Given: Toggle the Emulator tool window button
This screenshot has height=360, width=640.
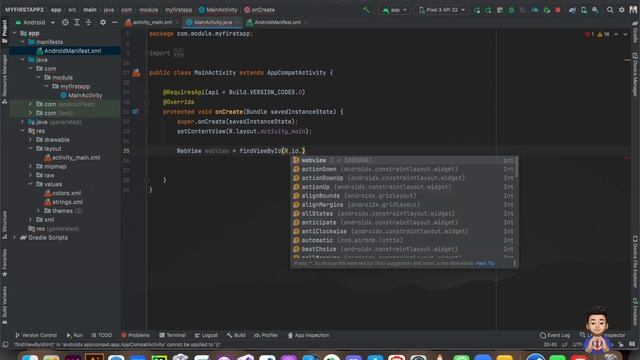Looking at the screenshot, I should tap(635, 312).
